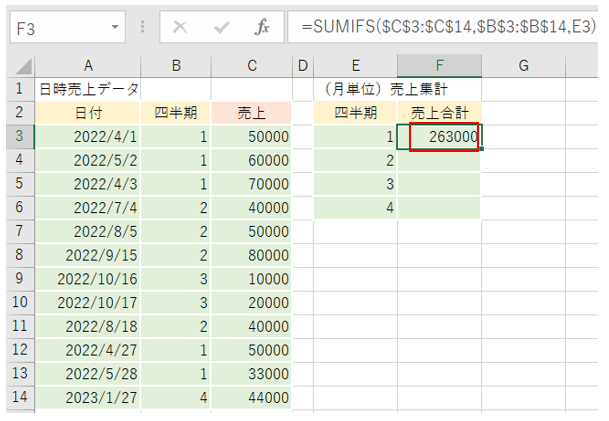Click the Insert Function fx icon
Image resolution: width=609 pixels, height=421 pixels.
[262, 28]
